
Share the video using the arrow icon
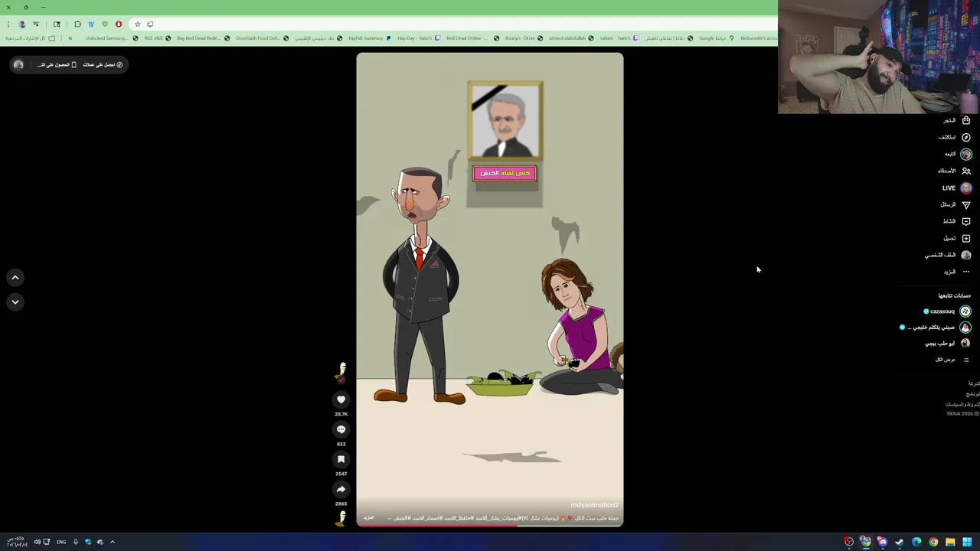pyautogui.click(x=341, y=489)
